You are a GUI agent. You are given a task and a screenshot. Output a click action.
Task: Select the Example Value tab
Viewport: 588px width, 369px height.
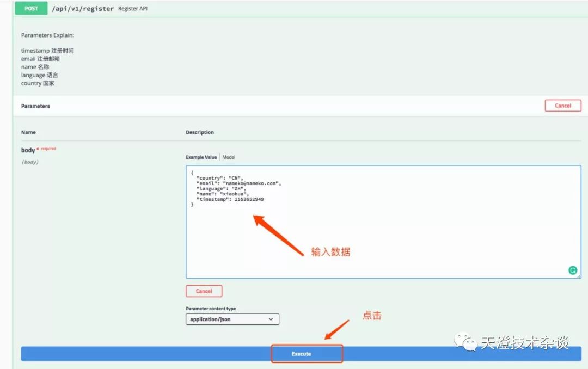click(x=201, y=157)
